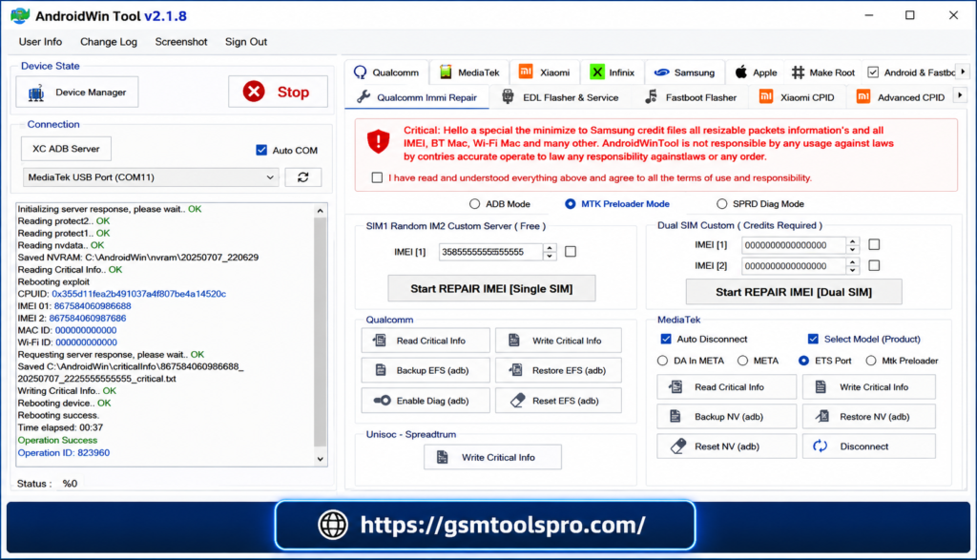Click the MediaTek tab chip icon
The image size is (977, 560).
pyautogui.click(x=446, y=73)
